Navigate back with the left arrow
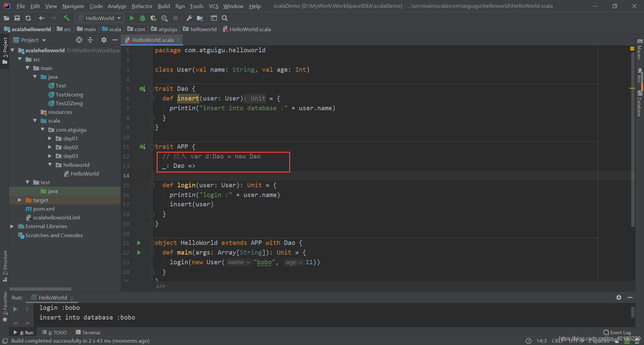The width and height of the screenshot is (644, 345). [x=42, y=18]
